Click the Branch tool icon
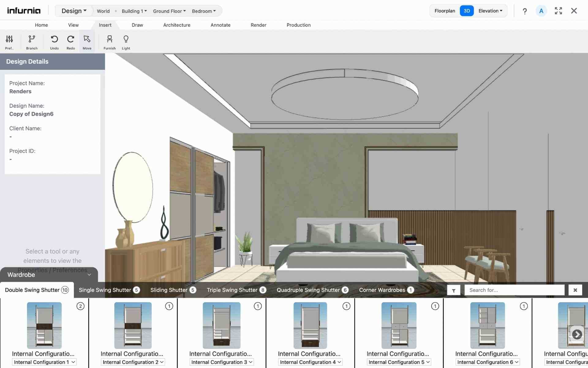 click(x=32, y=39)
